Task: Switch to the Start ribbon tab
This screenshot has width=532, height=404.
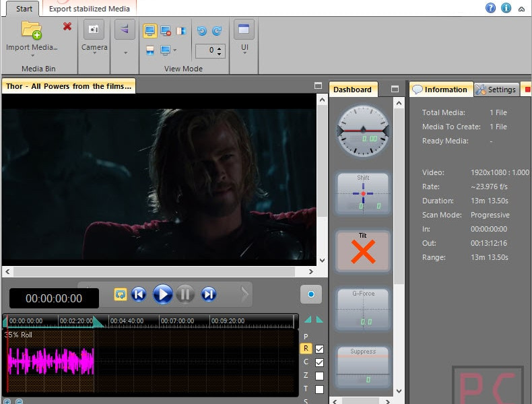Action: pyautogui.click(x=24, y=9)
